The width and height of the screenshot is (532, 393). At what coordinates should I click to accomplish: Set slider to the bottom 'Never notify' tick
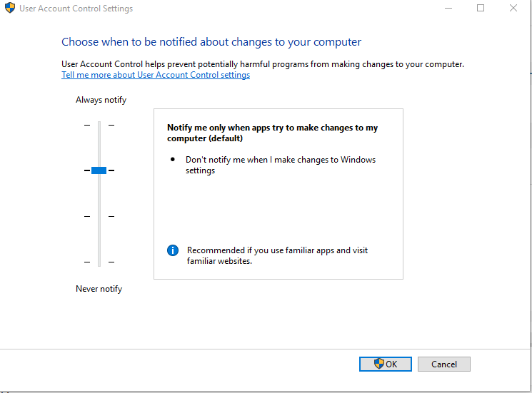tap(99, 262)
